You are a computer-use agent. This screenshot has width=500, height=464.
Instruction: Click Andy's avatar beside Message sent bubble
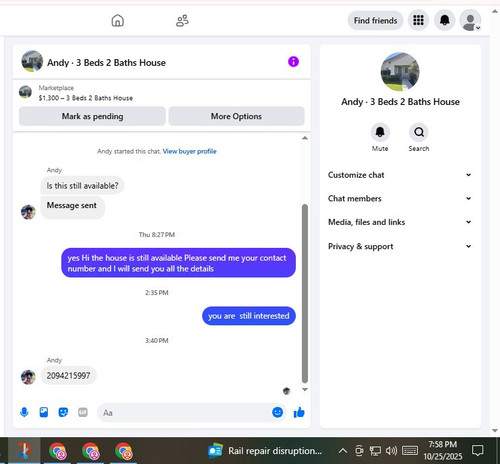[28, 212]
